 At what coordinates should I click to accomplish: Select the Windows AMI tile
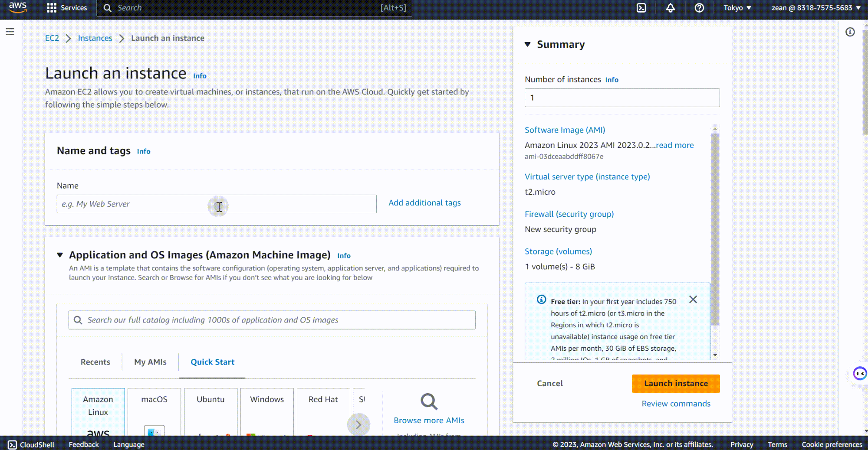[x=267, y=412]
